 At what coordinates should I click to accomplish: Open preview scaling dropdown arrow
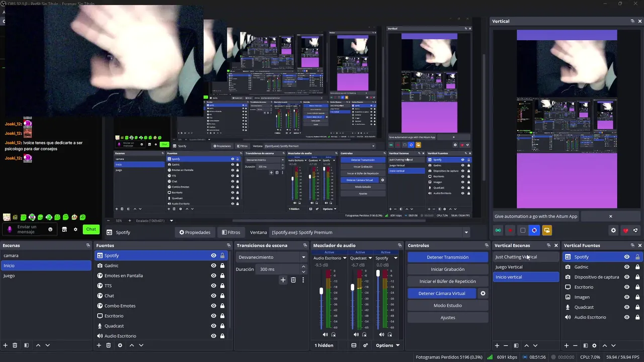171,220
